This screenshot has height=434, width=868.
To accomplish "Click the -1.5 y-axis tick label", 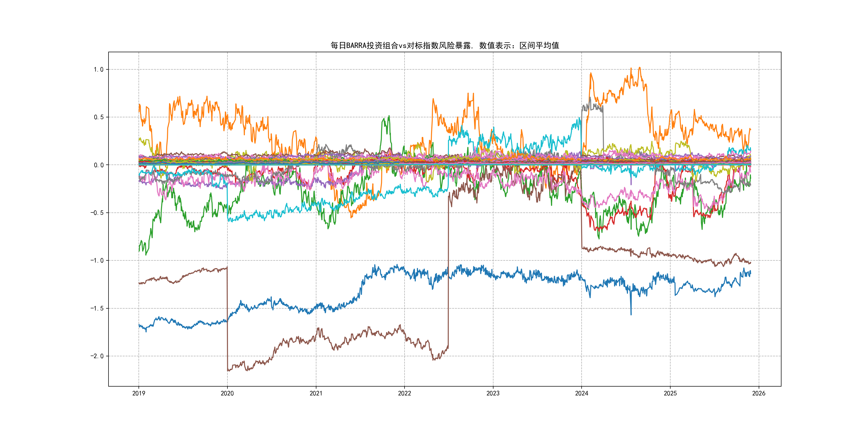I will coord(97,308).
